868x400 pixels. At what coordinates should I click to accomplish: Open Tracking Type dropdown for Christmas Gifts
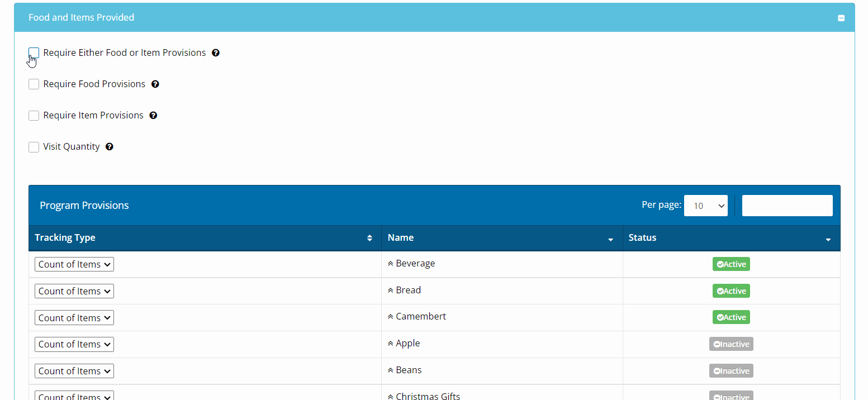coord(74,396)
